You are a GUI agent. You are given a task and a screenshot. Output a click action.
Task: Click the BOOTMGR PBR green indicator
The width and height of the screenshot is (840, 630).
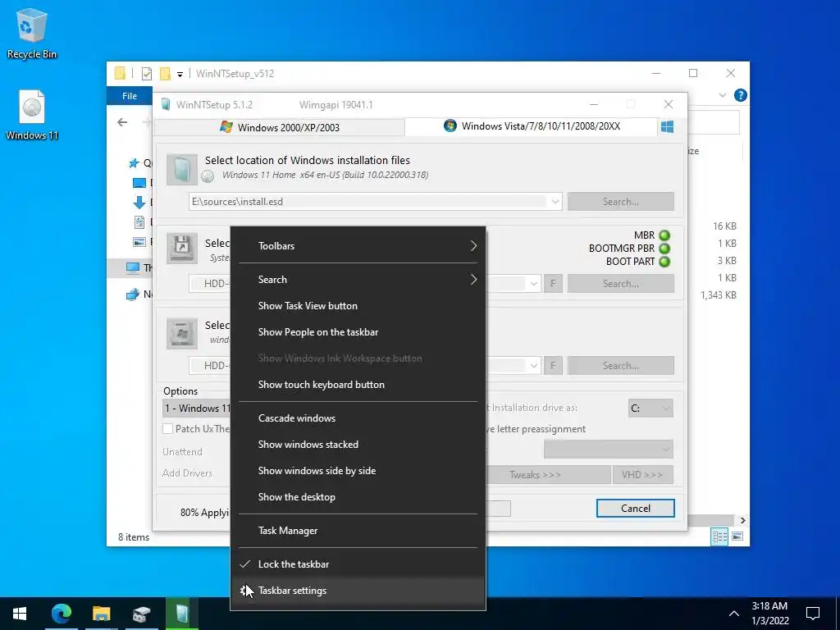(x=664, y=249)
